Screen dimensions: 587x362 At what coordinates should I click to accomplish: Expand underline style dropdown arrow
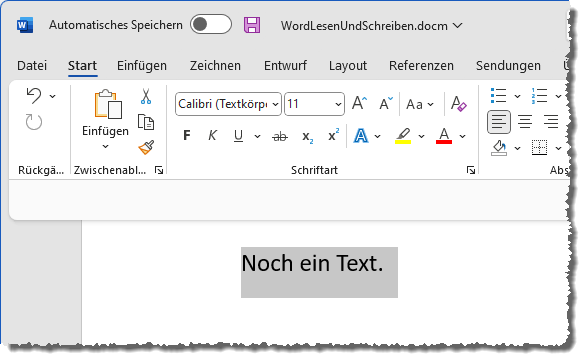click(x=258, y=136)
